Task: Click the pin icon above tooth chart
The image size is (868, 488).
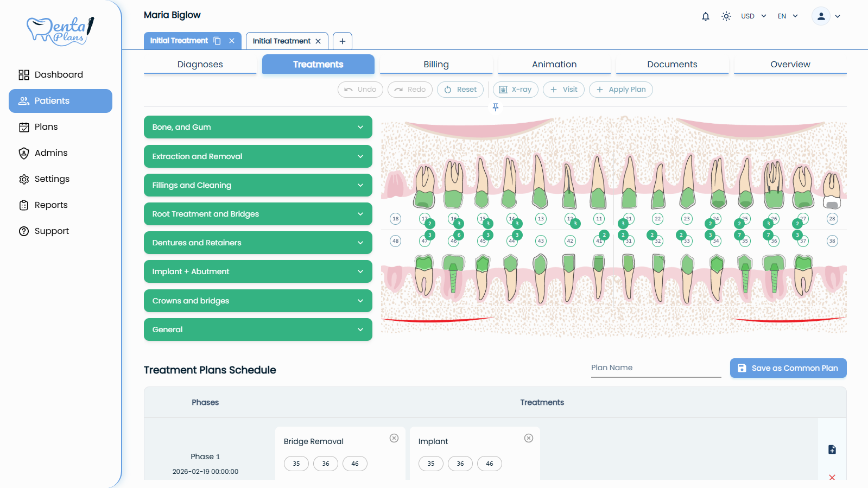Action: tap(495, 107)
